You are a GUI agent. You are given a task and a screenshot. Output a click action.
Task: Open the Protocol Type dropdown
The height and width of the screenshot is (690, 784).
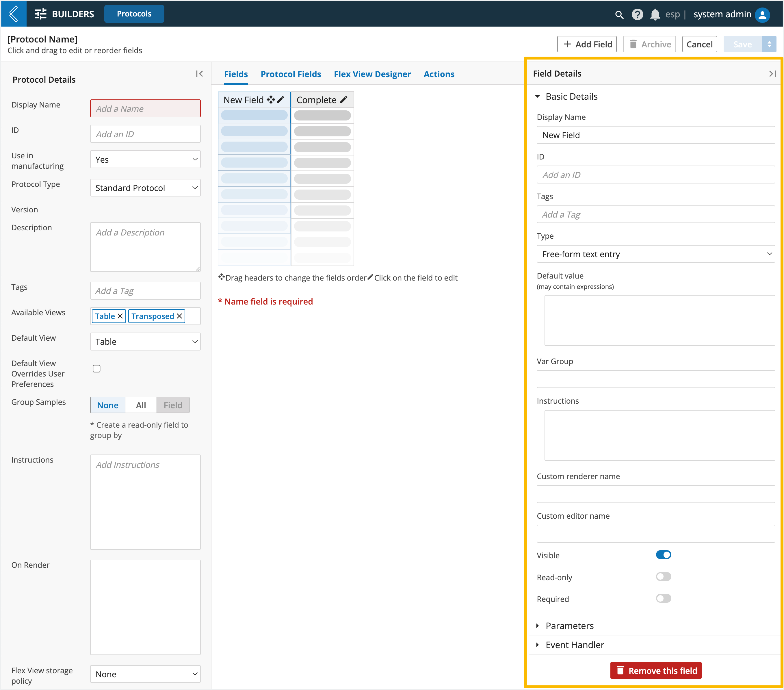click(x=145, y=188)
